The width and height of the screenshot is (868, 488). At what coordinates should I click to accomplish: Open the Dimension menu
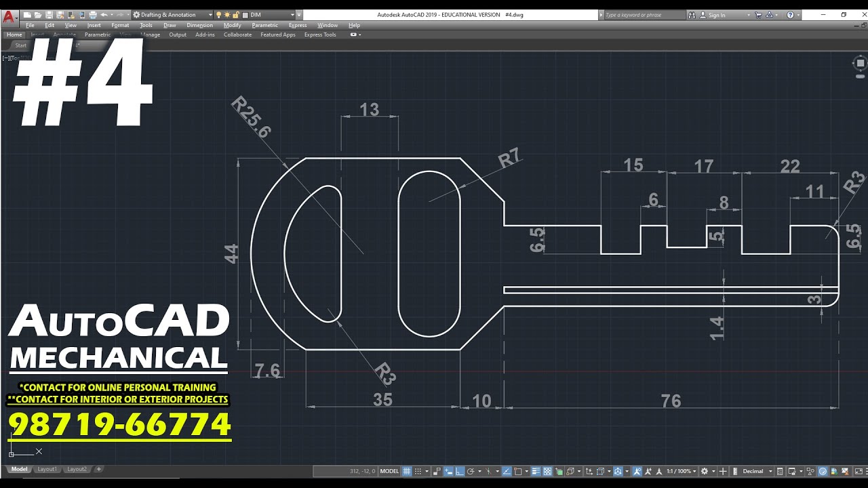(x=199, y=25)
